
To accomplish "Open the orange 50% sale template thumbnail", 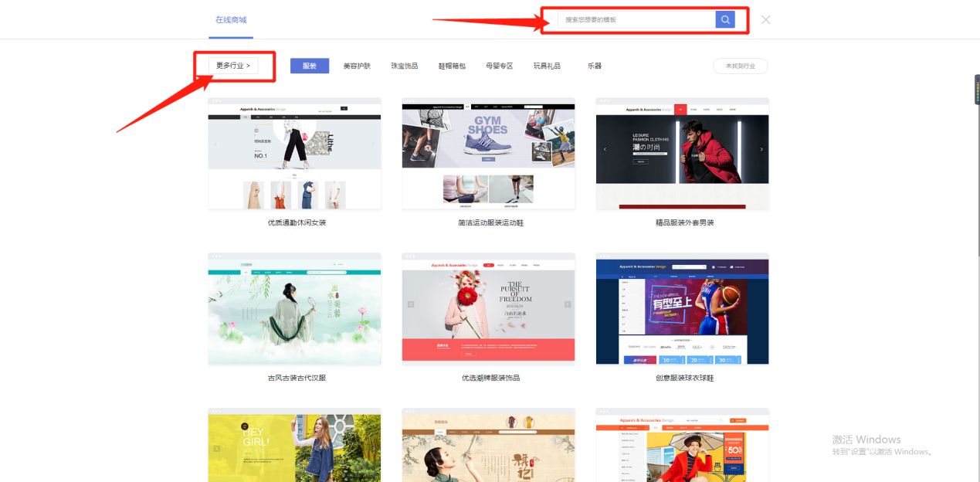I will click(682, 445).
